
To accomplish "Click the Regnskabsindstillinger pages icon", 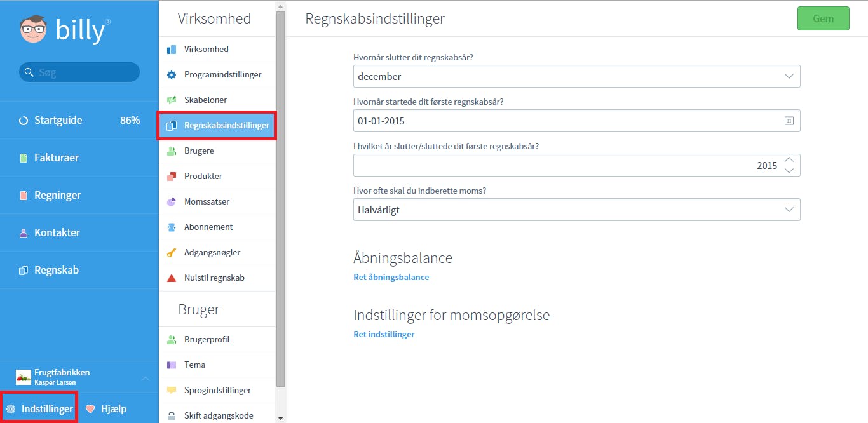I will coord(171,126).
